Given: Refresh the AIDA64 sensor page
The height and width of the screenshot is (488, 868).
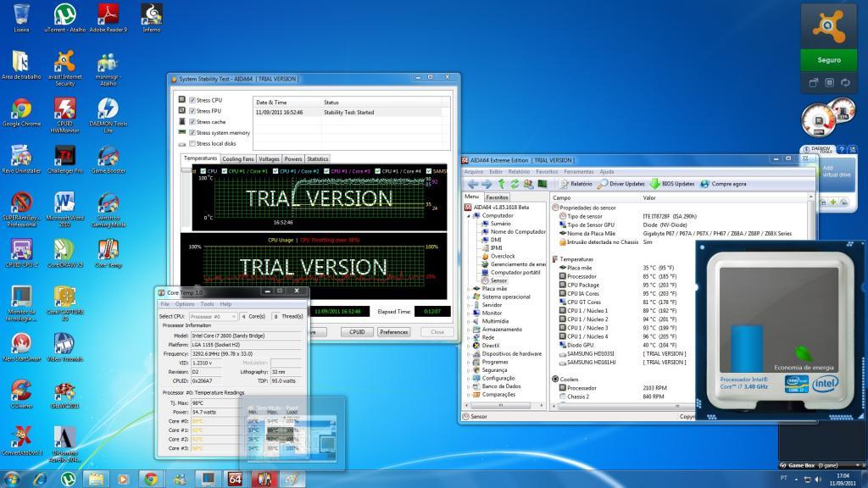Looking at the screenshot, I should click(x=515, y=184).
